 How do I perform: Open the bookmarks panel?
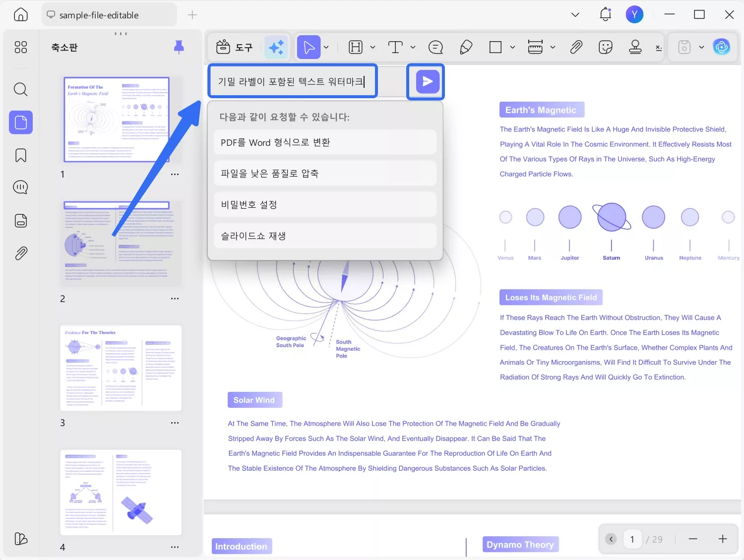click(21, 155)
